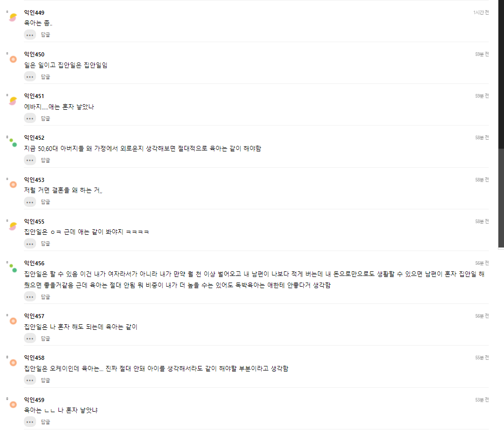Click the username 익인450
The image size is (504, 432).
34,54
